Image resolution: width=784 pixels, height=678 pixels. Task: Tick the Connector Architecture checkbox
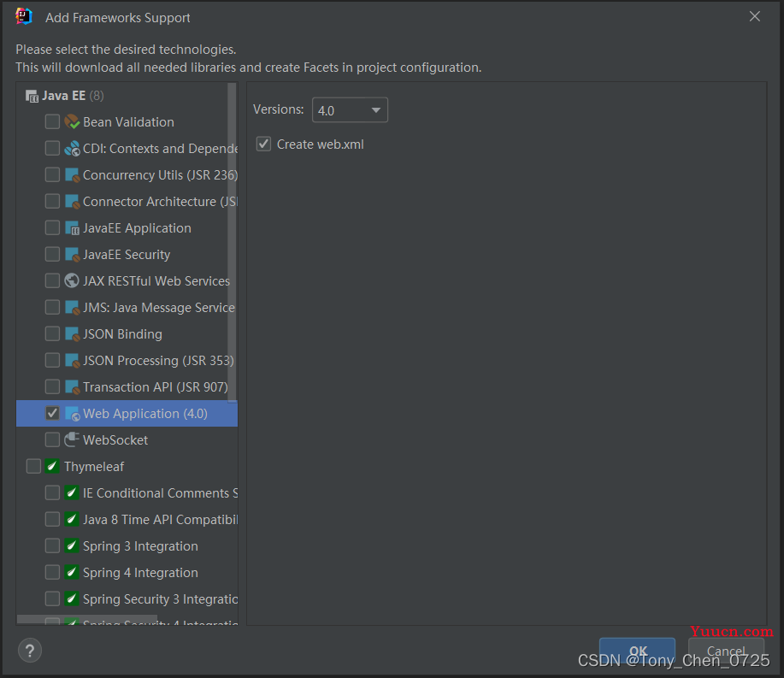tap(52, 201)
